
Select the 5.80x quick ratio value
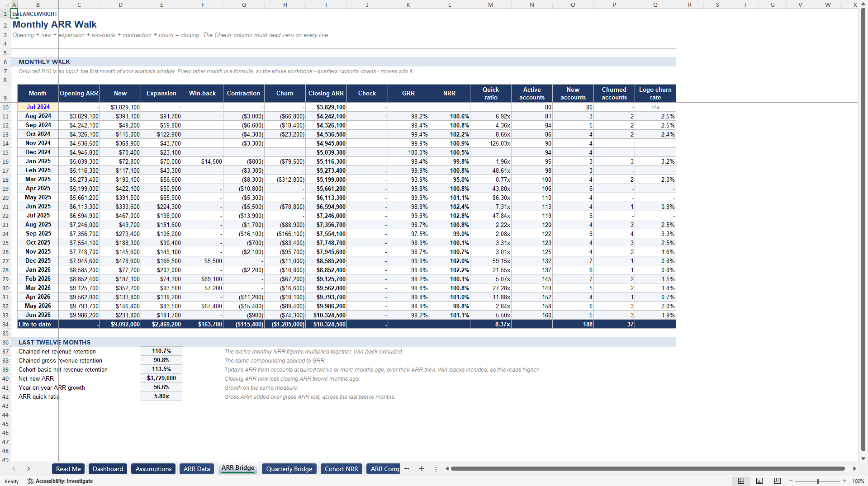click(161, 396)
